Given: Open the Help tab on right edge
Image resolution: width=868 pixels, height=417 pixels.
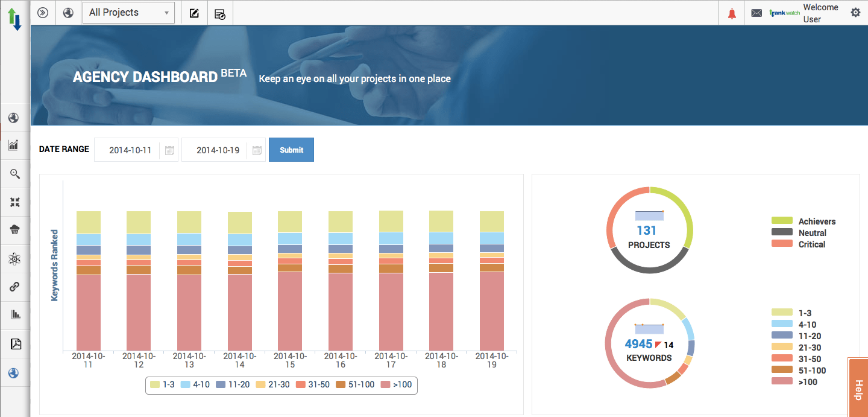Looking at the screenshot, I should pyautogui.click(x=858, y=387).
